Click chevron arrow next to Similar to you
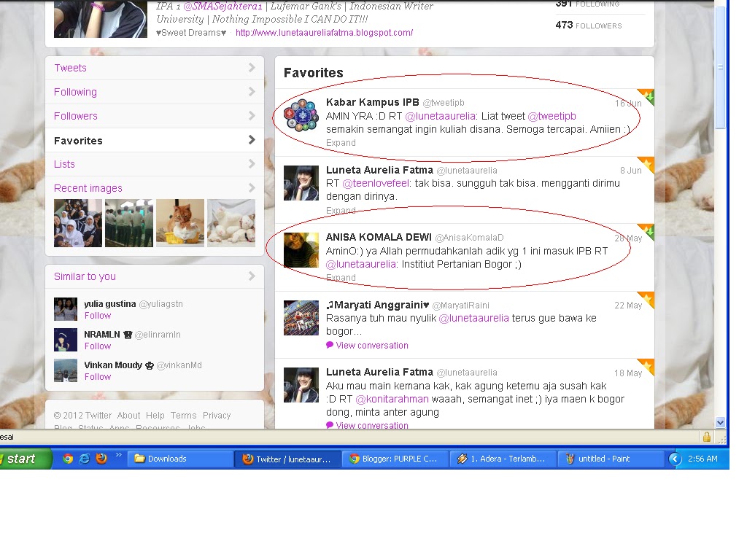Image resolution: width=747 pixels, height=560 pixels. point(252,276)
